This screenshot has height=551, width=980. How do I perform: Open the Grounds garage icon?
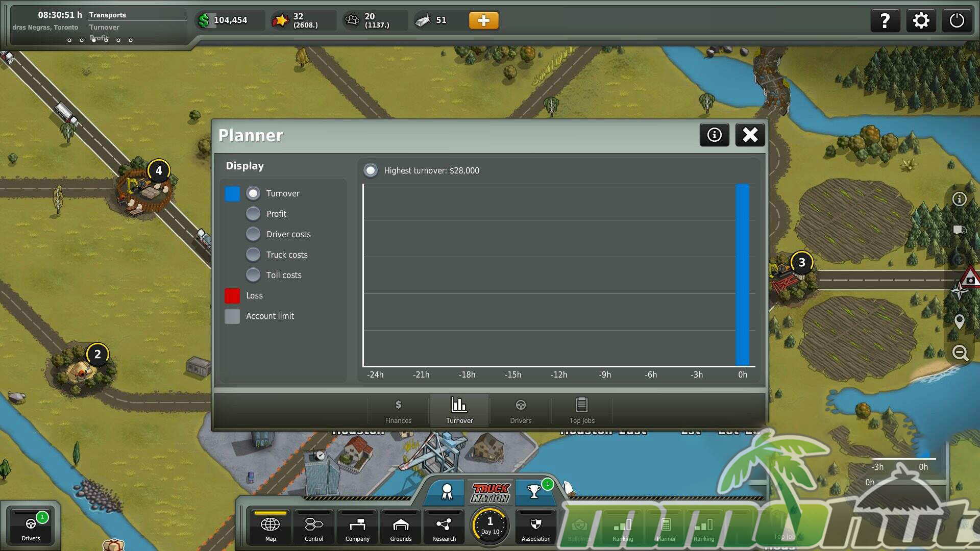(x=401, y=528)
